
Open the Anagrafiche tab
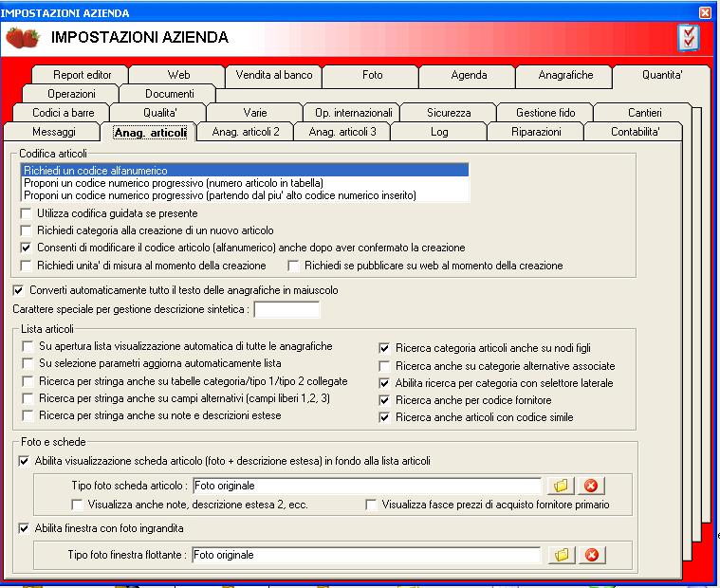565,75
